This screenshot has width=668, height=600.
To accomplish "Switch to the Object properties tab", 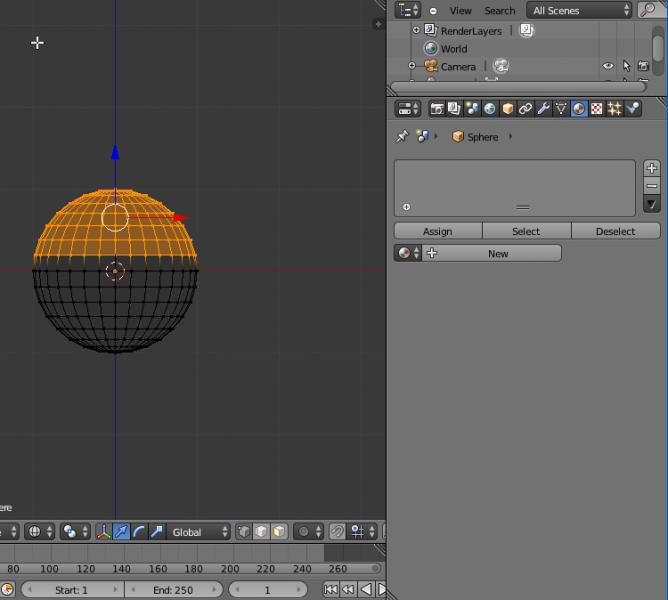I will (508, 109).
